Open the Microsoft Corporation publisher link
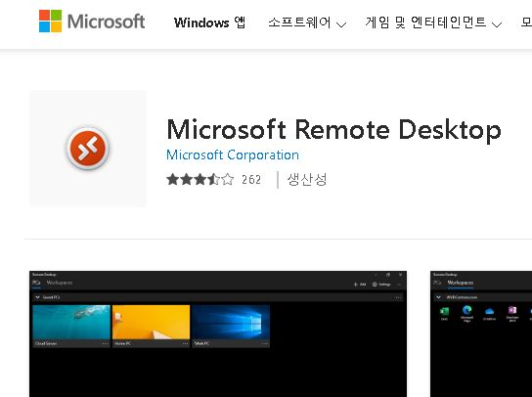This screenshot has height=397, width=532. click(x=233, y=155)
